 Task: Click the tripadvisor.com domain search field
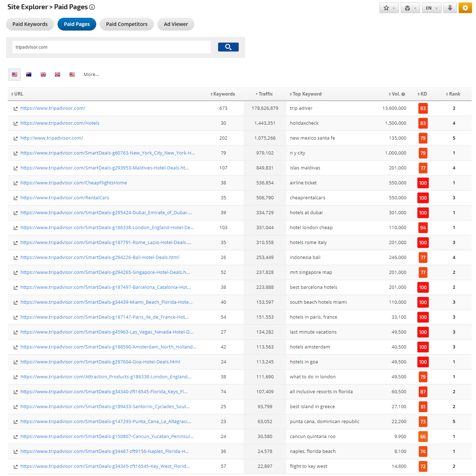pyautogui.click(x=111, y=47)
